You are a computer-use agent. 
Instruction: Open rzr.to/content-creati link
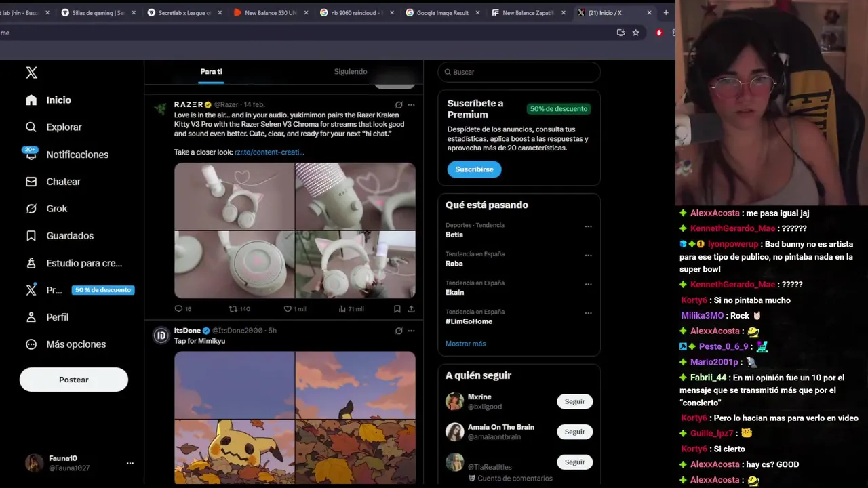[269, 152]
